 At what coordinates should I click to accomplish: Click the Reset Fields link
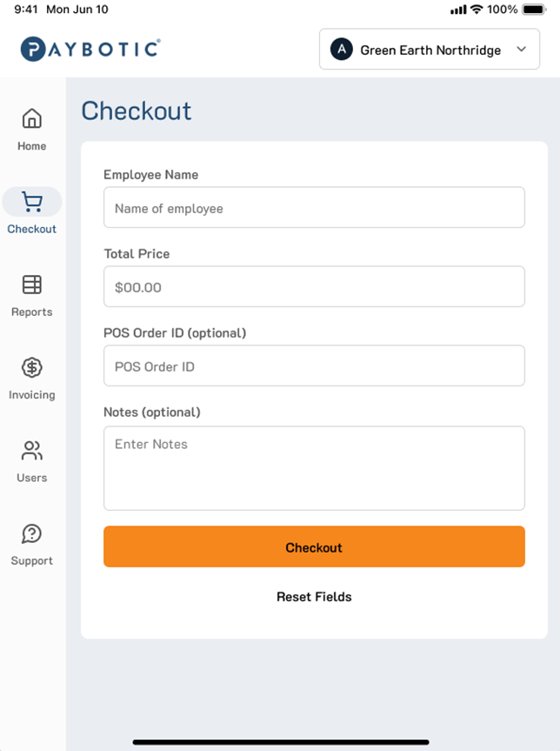coord(314,597)
